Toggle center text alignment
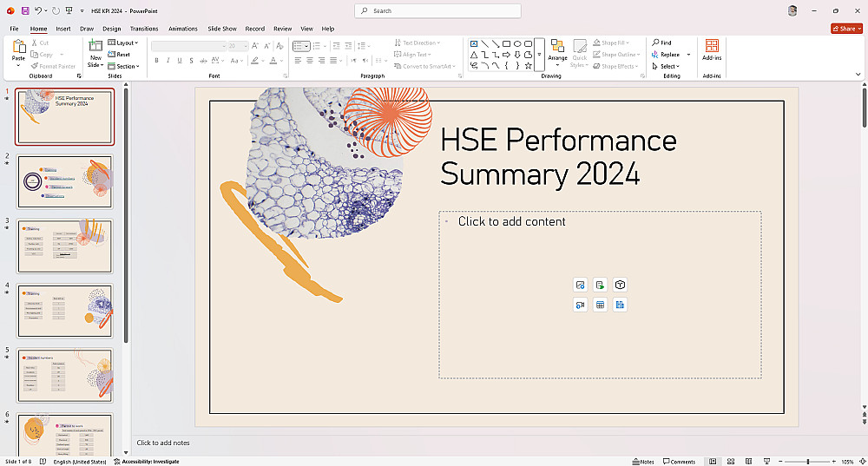 pos(310,61)
